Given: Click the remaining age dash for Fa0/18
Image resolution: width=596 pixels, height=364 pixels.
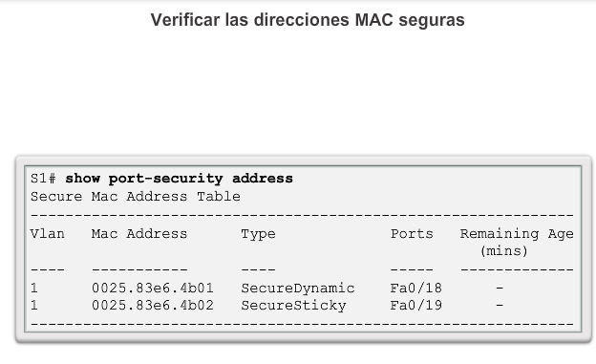Looking at the screenshot, I should pyautogui.click(x=500, y=289).
